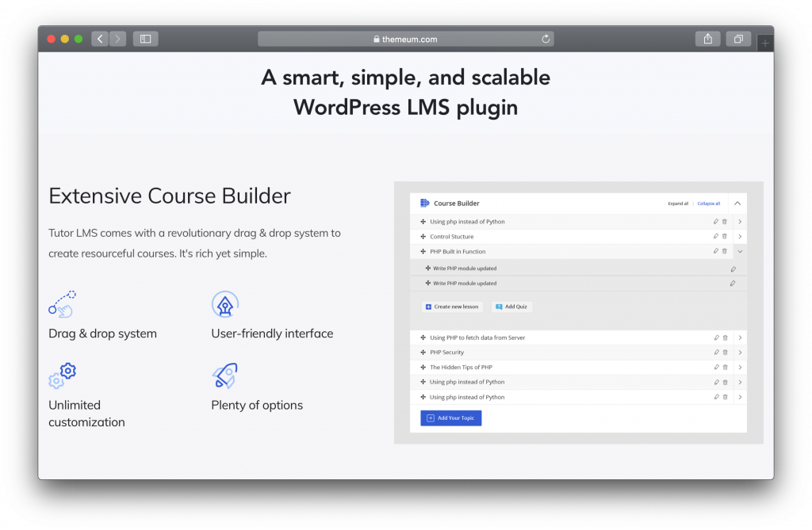Click the Create new lesson button
This screenshot has width=812, height=530.
pyautogui.click(x=452, y=307)
